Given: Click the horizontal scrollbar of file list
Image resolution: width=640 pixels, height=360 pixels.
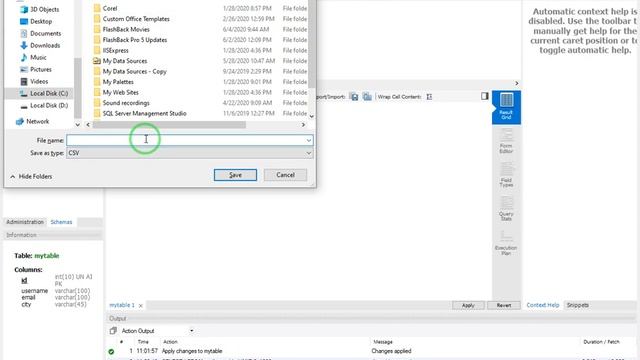Looking at the screenshot, I should pyautogui.click(x=169, y=125).
